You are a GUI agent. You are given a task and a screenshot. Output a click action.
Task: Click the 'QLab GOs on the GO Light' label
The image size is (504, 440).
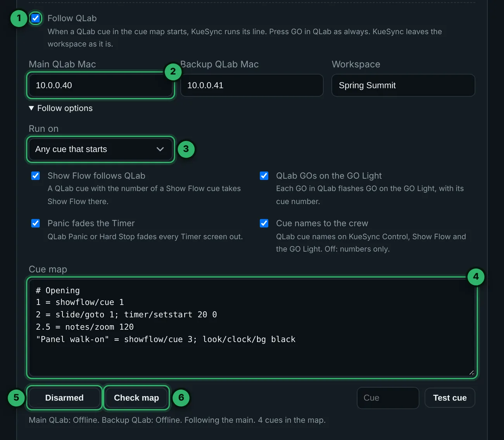click(329, 176)
